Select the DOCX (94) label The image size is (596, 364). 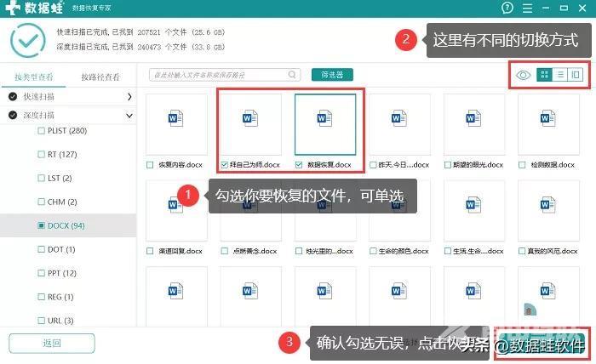coord(66,225)
